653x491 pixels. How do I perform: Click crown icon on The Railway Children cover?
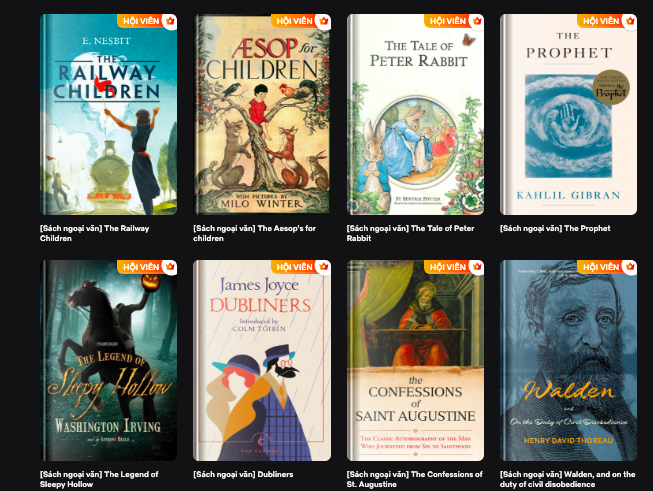click(170, 21)
